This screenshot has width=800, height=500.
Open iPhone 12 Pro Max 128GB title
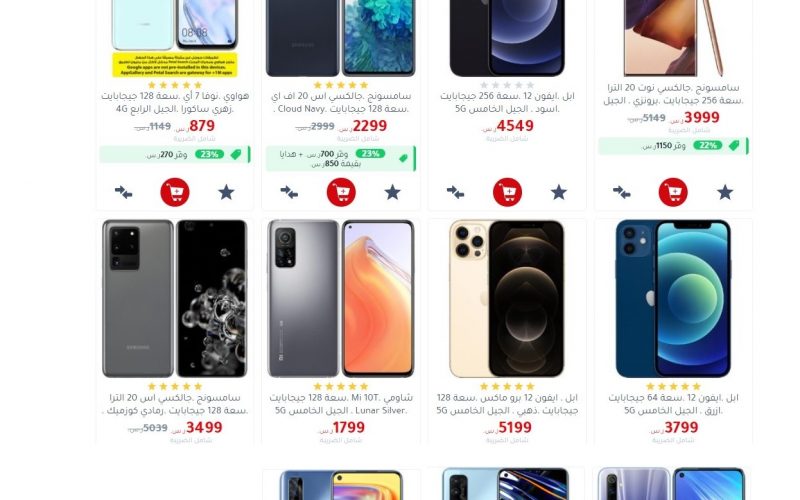(507, 404)
